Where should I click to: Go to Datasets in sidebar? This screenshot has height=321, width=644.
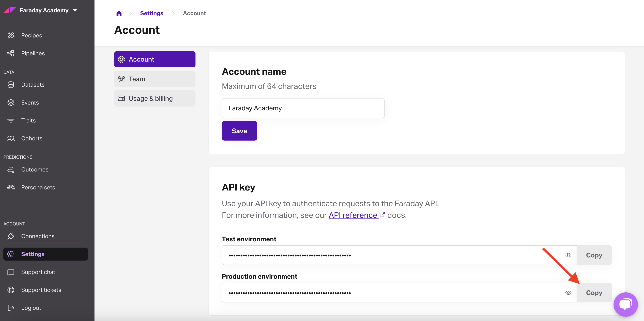[x=33, y=84]
